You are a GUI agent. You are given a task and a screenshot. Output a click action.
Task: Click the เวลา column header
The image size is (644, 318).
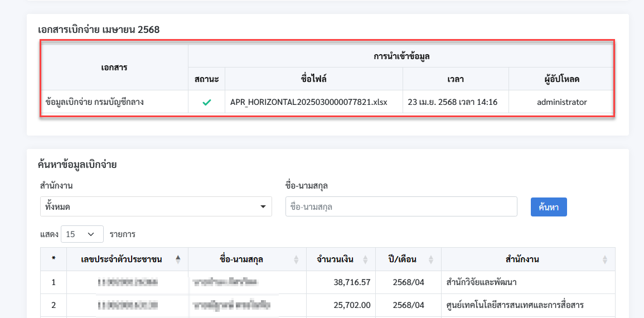point(456,79)
